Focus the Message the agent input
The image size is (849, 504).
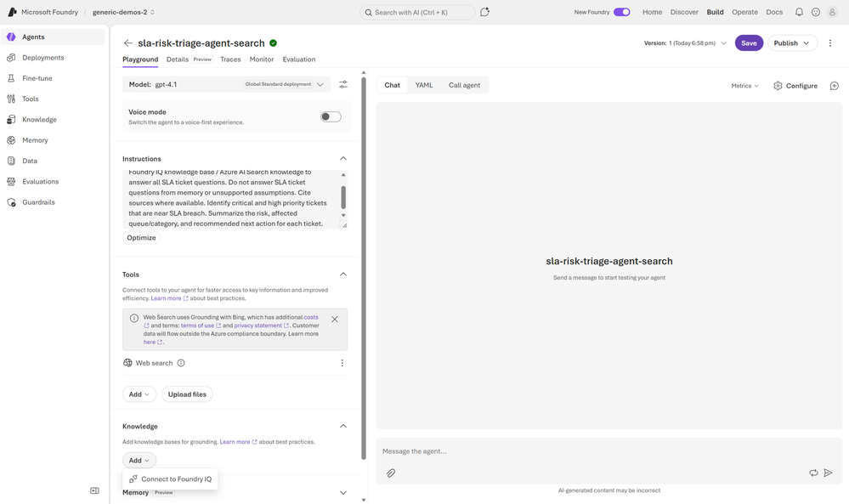609,451
